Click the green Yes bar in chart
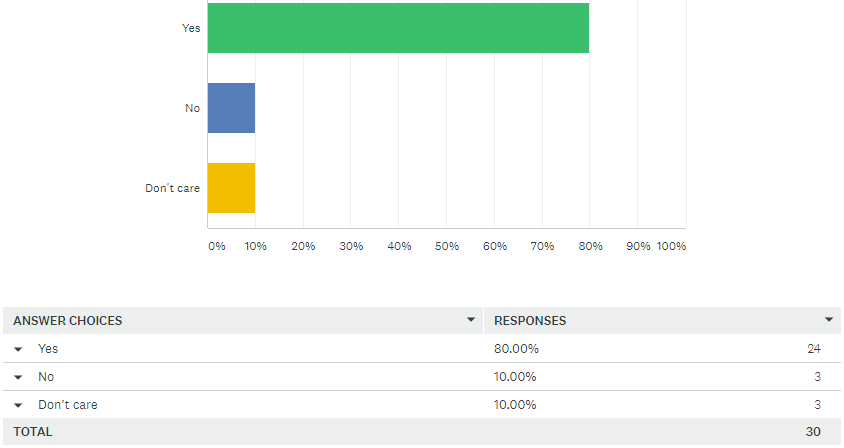 pyautogui.click(x=398, y=28)
